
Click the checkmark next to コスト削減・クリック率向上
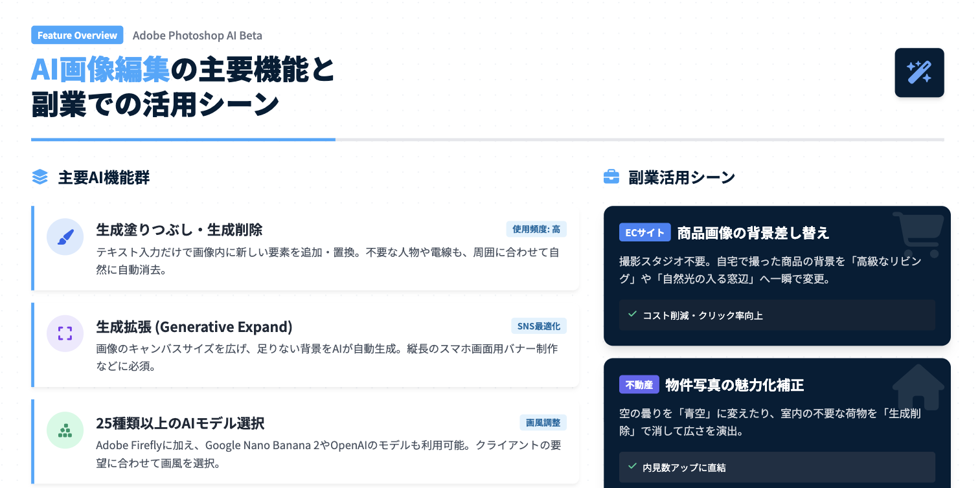click(x=632, y=315)
